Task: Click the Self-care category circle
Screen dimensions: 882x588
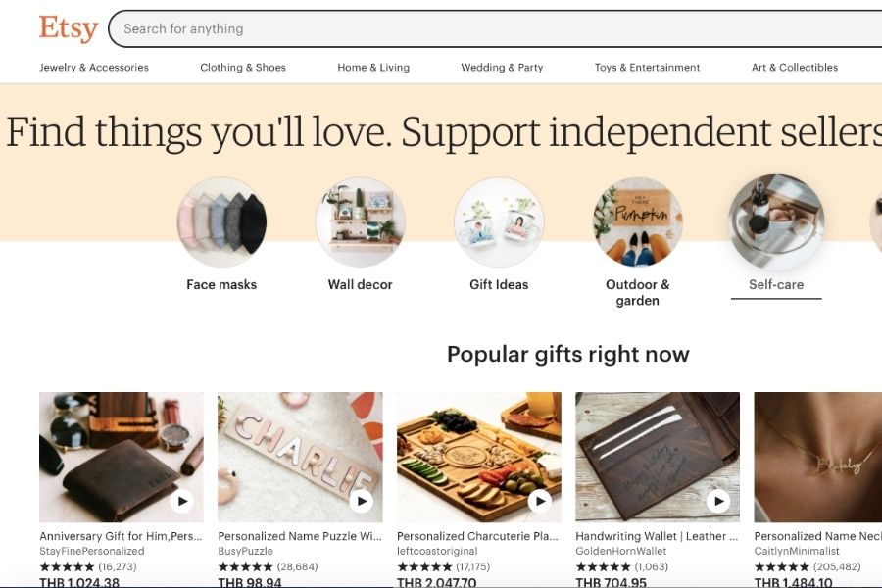Action: [x=776, y=222]
